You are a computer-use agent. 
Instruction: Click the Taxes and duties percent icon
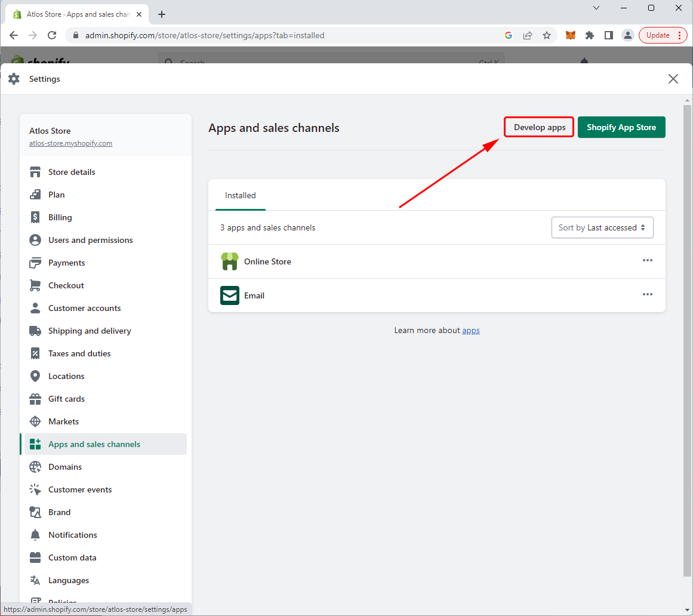(x=35, y=353)
